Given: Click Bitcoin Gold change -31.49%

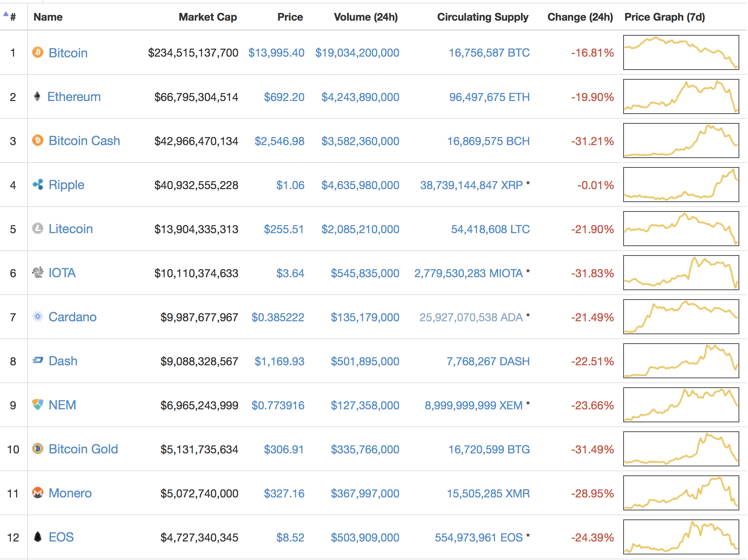Looking at the screenshot, I should [x=592, y=450].
